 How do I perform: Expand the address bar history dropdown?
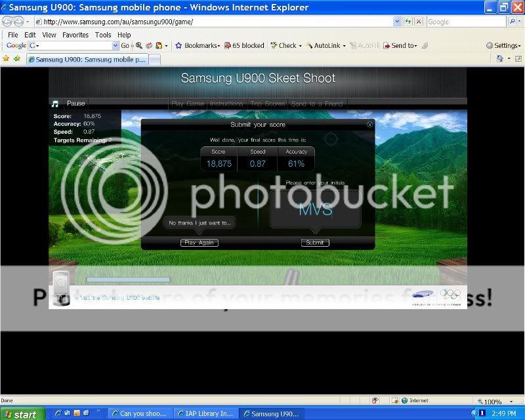pos(397,22)
